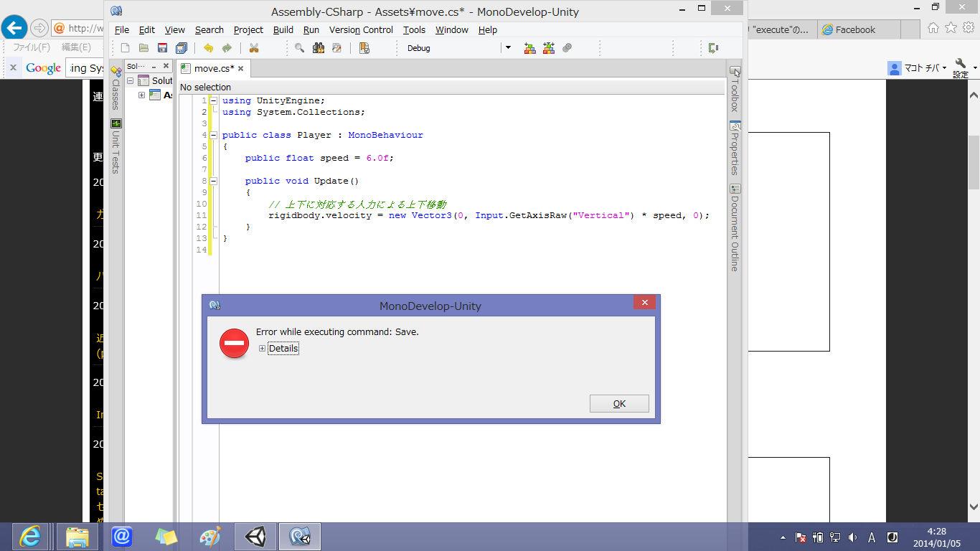The image size is (980, 551).
Task: Close the move.cs* tab with its X
Action: (241, 69)
